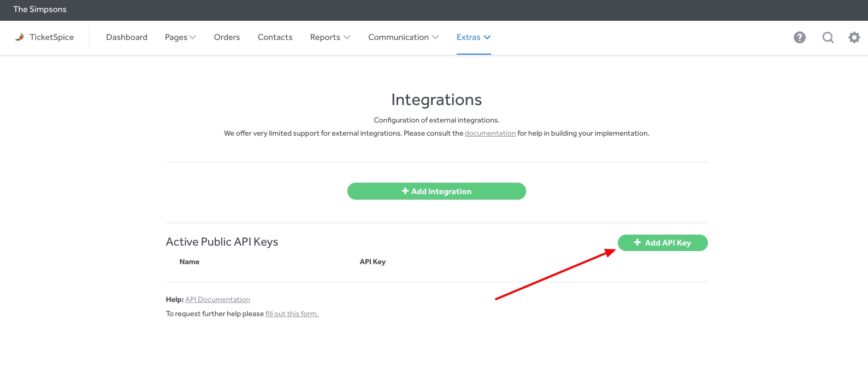Viewport: 868px width, 379px height.
Task: Select the Communication menu label
Action: click(398, 37)
